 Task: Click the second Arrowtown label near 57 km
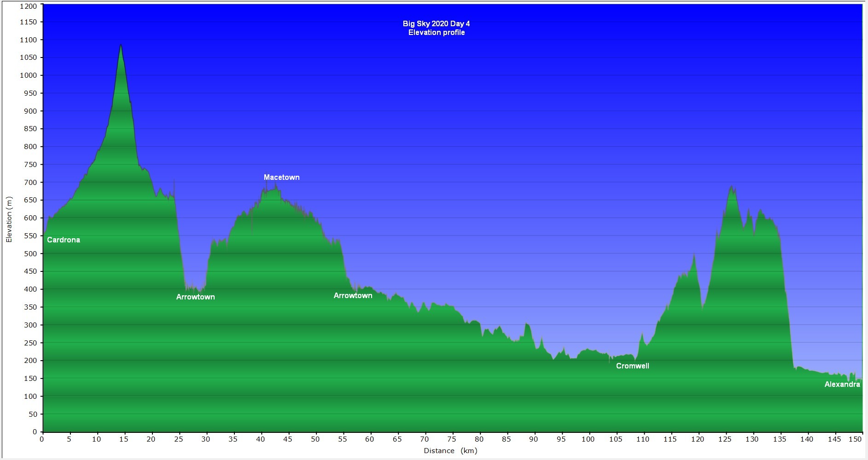tap(353, 295)
